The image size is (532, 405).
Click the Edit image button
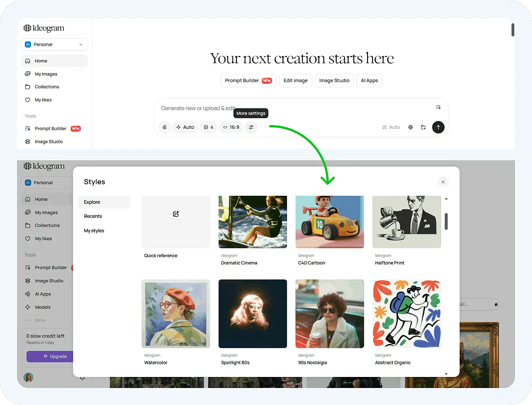[295, 81]
